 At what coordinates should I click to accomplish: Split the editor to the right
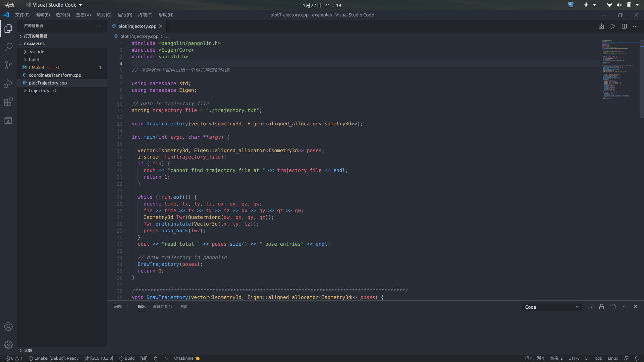[624, 26]
